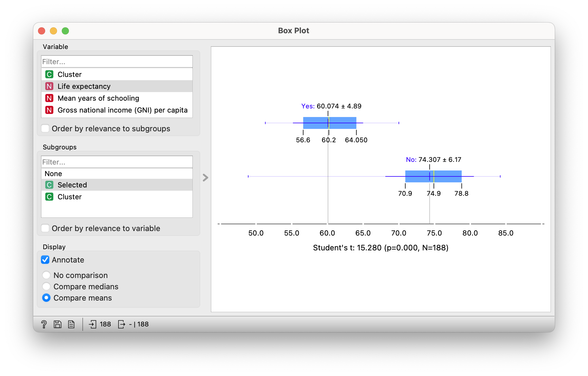Image resolution: width=588 pixels, height=376 pixels.
Task: Close the Box Plot window
Action: (x=42, y=31)
